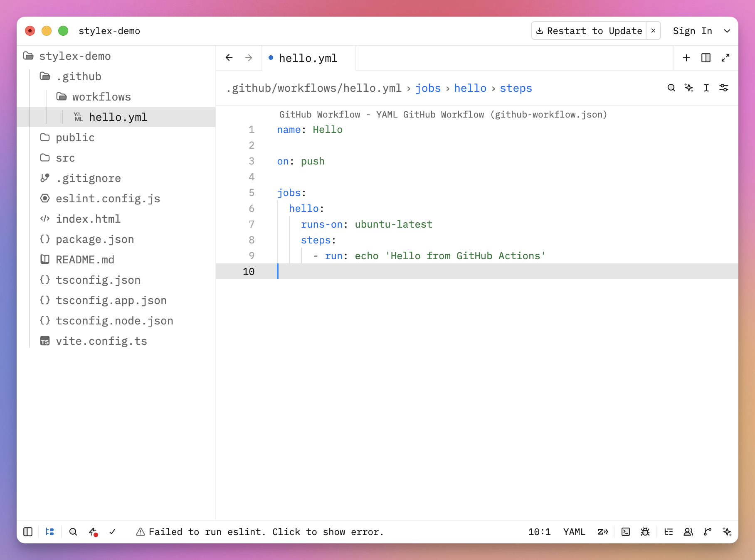
Task: Click the hello breadcrumb
Action: [x=470, y=88]
